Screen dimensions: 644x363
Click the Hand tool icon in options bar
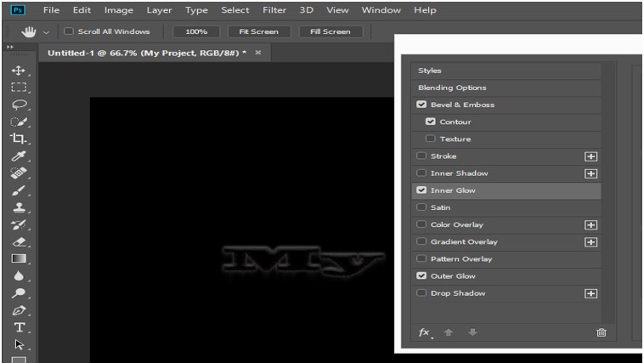(x=29, y=31)
